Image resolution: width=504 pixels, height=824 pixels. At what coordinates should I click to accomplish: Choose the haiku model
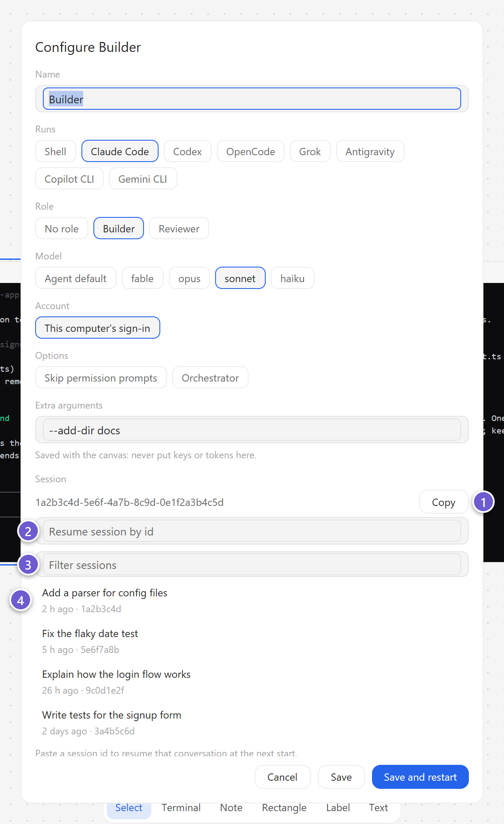tap(293, 278)
